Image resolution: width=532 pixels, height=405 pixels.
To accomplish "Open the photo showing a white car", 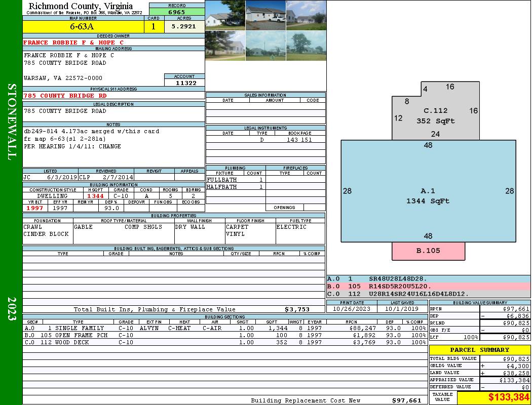I will 265,15.
